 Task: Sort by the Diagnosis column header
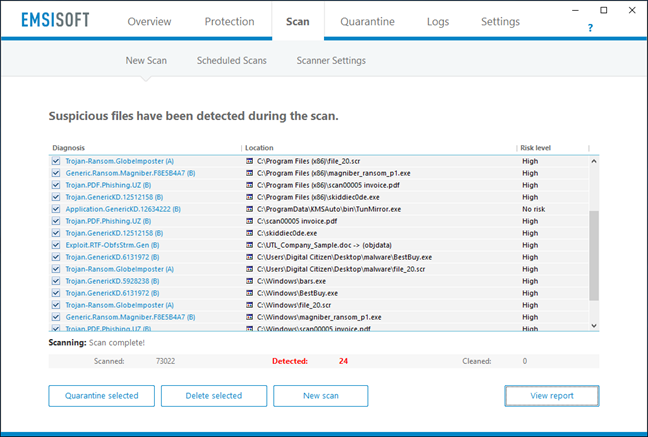[68, 148]
